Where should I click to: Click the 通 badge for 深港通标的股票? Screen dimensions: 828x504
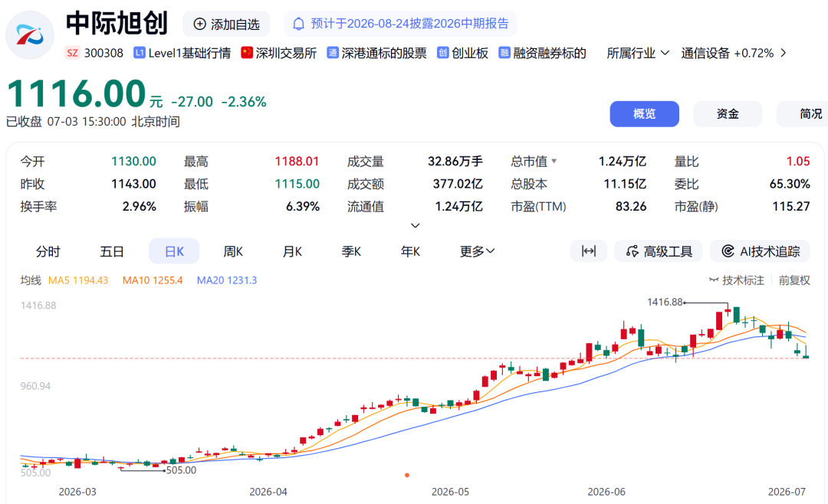pyautogui.click(x=333, y=53)
